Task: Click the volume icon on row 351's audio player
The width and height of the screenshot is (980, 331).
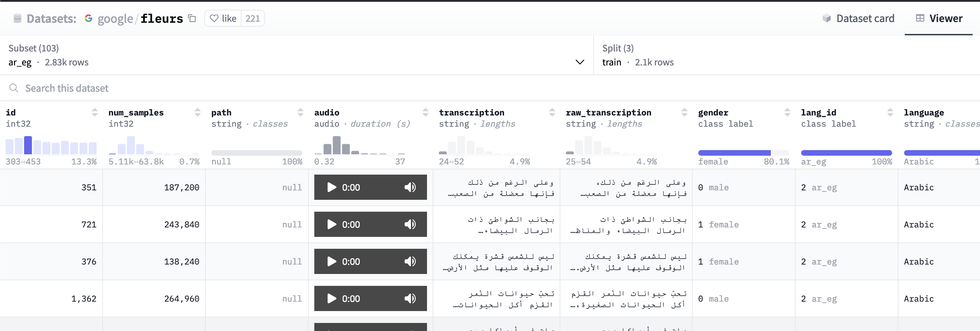Action: [410, 187]
